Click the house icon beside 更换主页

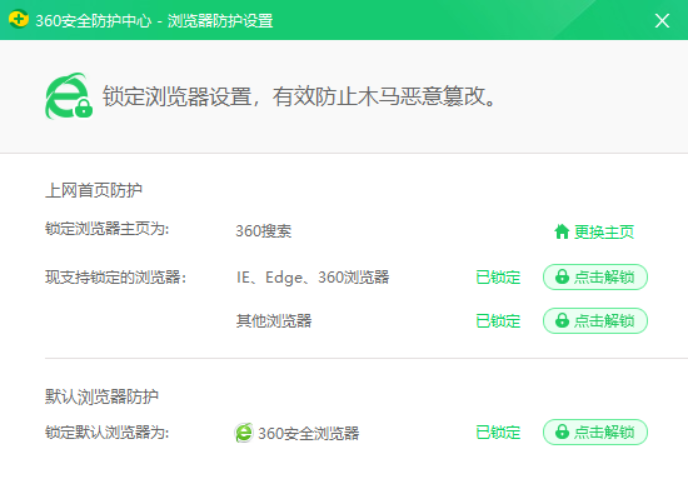tap(562, 232)
